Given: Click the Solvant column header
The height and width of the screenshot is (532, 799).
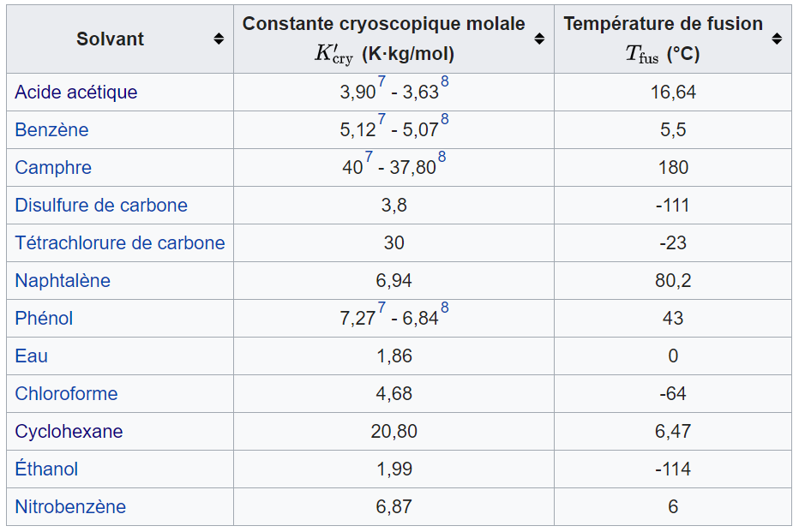Looking at the screenshot, I should coord(110,39).
